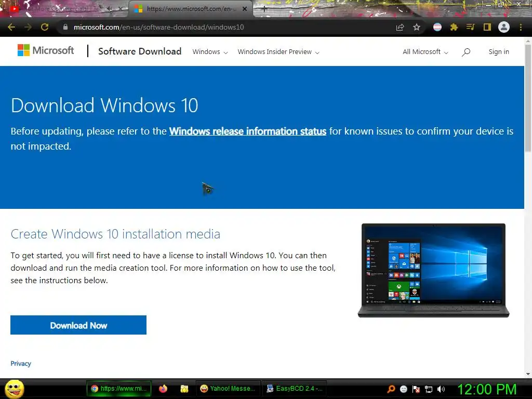Screen dimensions: 532x399
Task: Click Sign in
Action: click(499, 51)
